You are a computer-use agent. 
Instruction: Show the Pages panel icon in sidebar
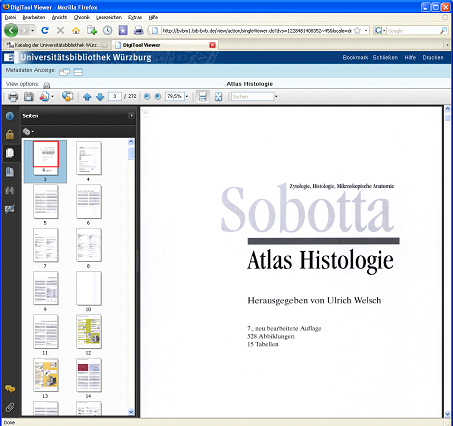[10, 153]
